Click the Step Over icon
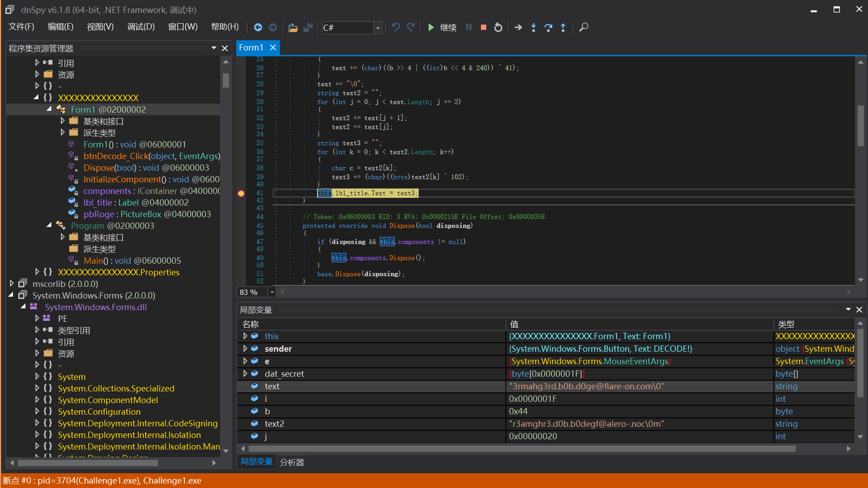 click(x=548, y=27)
